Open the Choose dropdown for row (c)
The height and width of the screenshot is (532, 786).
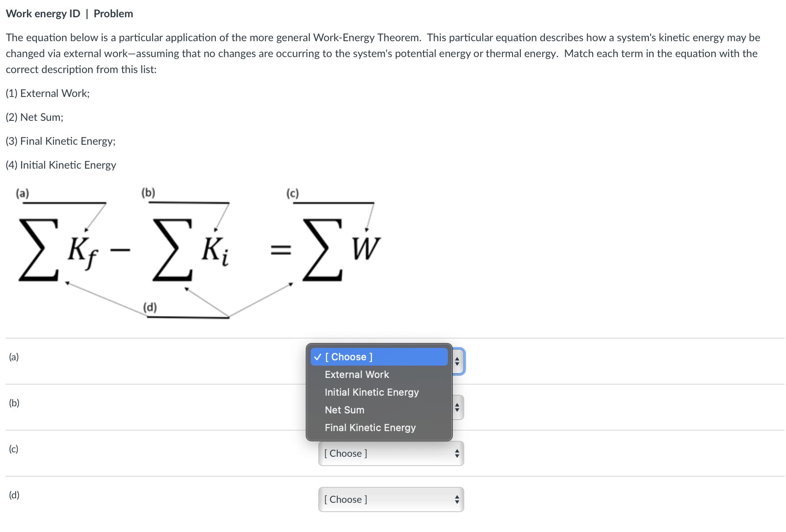point(390,453)
